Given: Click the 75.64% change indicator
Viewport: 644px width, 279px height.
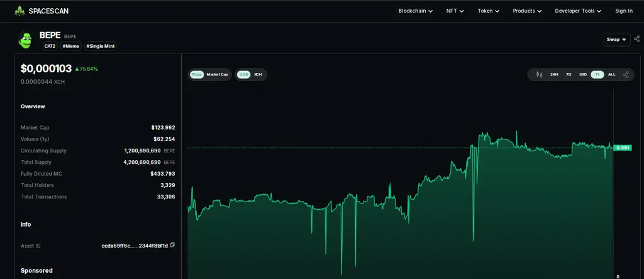Looking at the screenshot, I should pos(86,69).
